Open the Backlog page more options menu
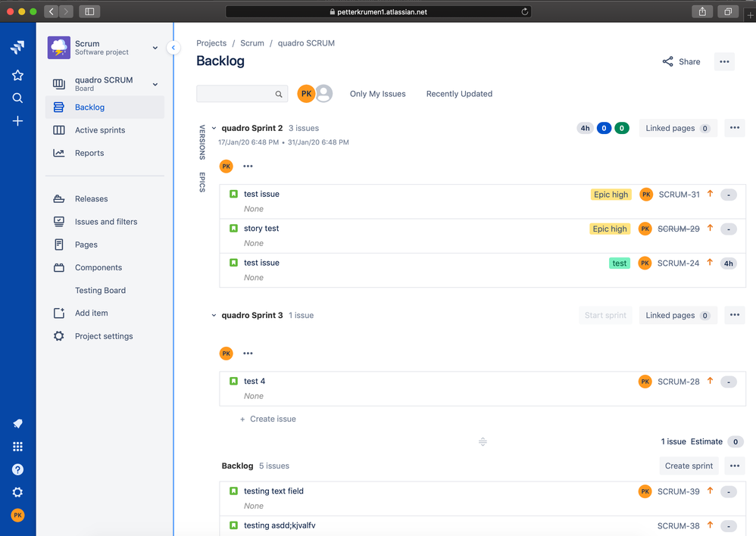Viewport: 756px width, 536px height. 724,61
